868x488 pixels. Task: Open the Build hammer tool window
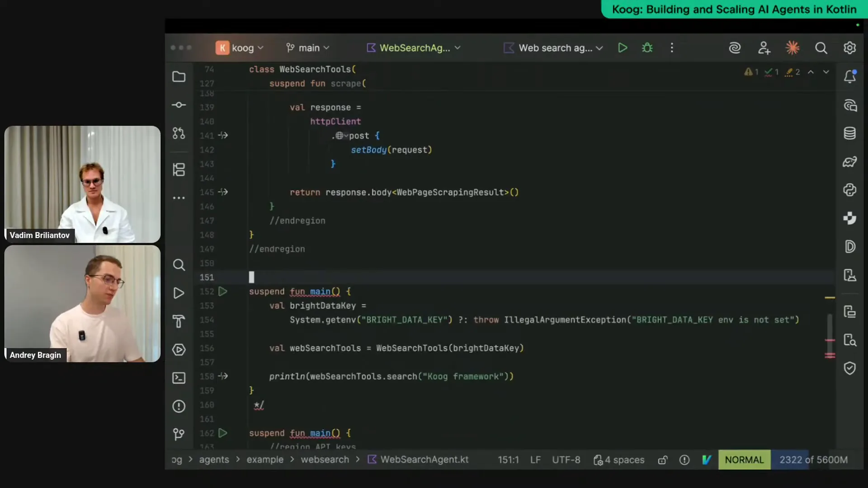coord(179,321)
